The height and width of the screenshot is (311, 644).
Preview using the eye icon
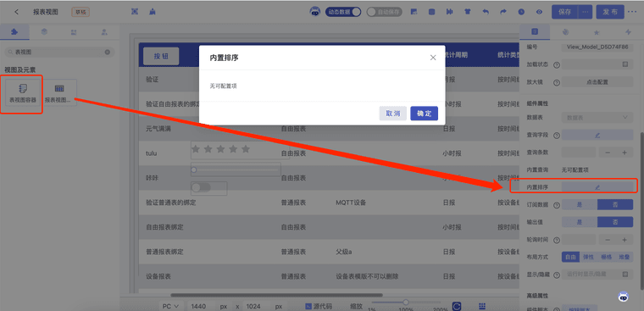(x=539, y=12)
